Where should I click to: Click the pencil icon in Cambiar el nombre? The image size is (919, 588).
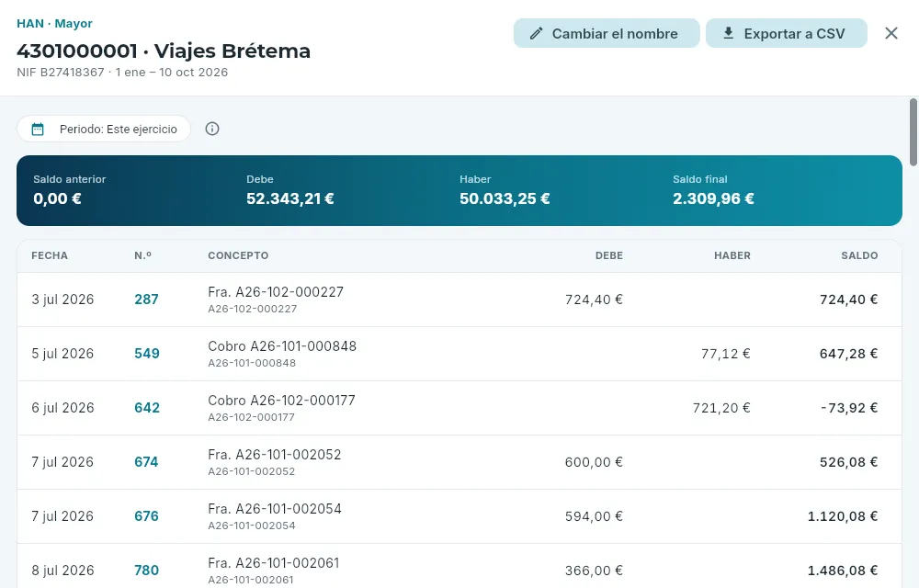point(536,33)
